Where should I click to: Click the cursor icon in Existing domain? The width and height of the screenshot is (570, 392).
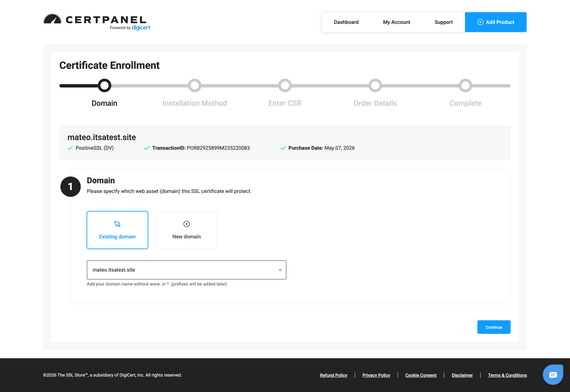(117, 224)
